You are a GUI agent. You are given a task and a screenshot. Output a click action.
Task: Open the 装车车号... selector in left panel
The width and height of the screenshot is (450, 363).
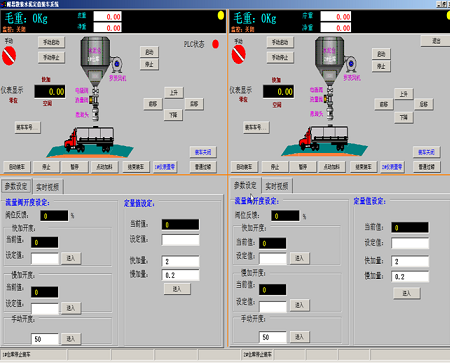click(28, 127)
